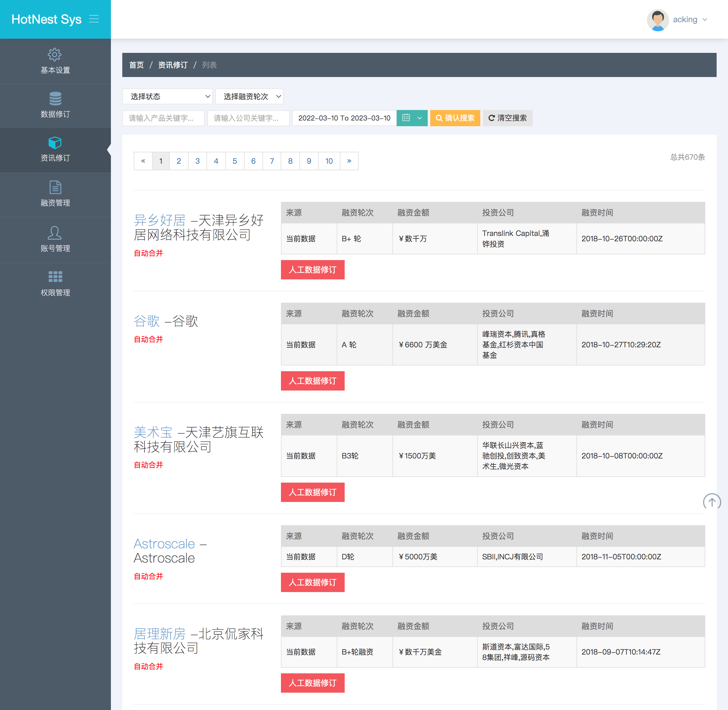Click the hamburger menu icon beside HotNest Sys

pos(94,19)
